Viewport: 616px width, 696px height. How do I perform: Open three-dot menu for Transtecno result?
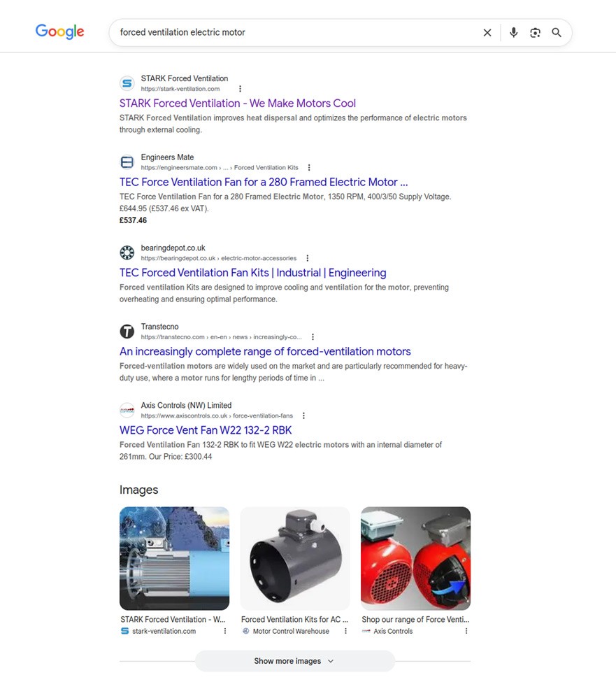(313, 337)
